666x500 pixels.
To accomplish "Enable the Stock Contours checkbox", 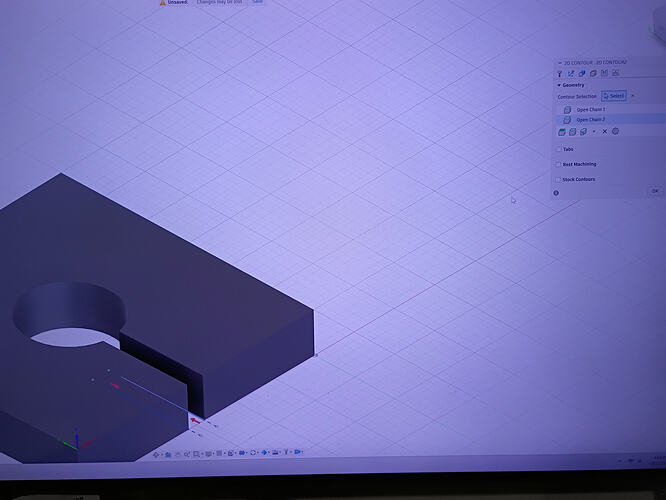I will pyautogui.click(x=559, y=180).
